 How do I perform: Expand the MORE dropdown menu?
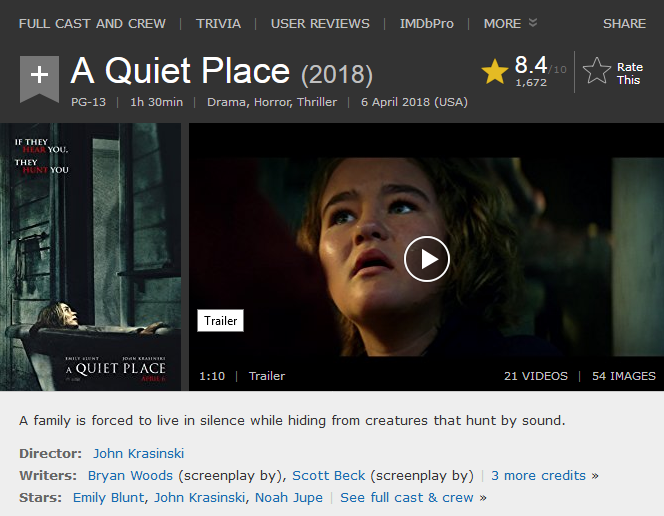[510, 23]
